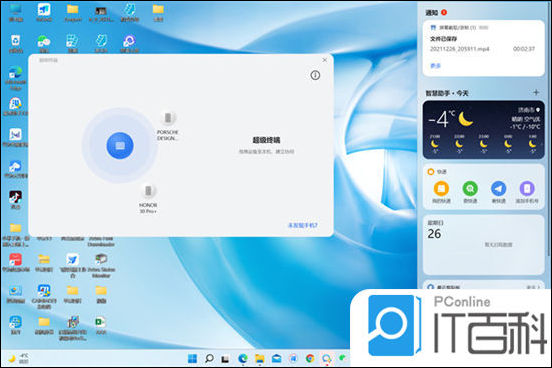Launch Google Chrome from the taskbar
552x368 pixels.
point(310,358)
